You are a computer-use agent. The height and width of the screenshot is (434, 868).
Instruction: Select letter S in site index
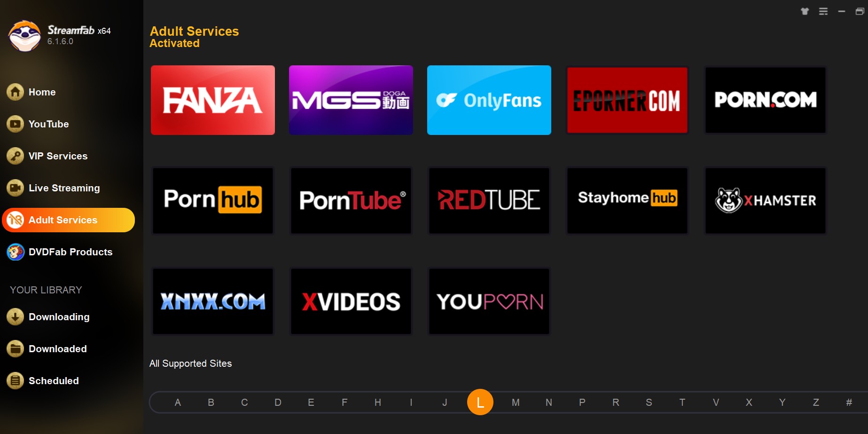(x=649, y=402)
